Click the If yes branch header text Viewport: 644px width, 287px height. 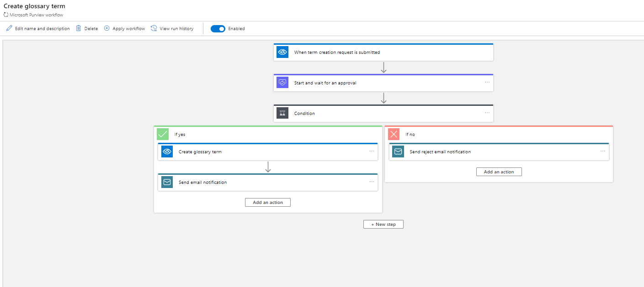[x=180, y=135]
